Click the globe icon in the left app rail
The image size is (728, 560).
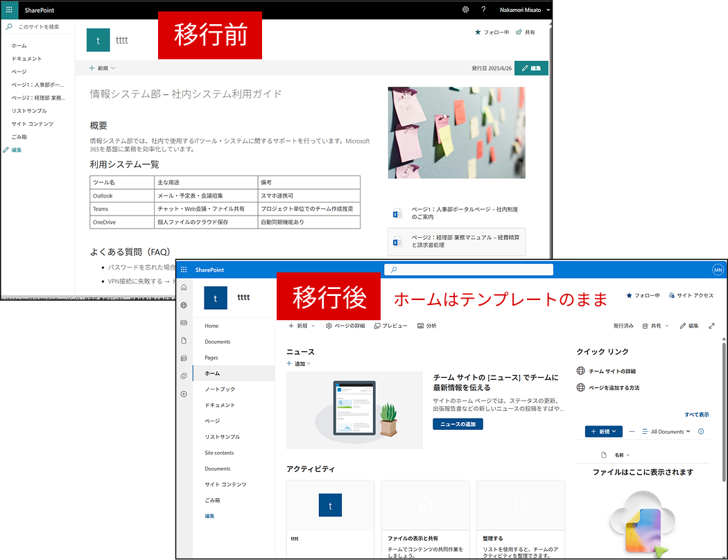(184, 305)
